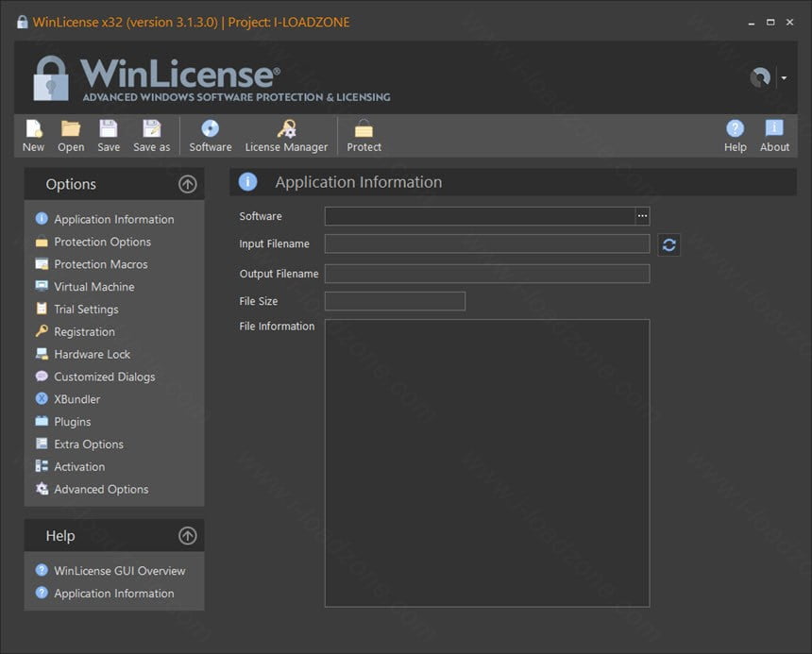
Task: Open the theme dropdown arrow in the header
Action: pyautogui.click(x=784, y=78)
